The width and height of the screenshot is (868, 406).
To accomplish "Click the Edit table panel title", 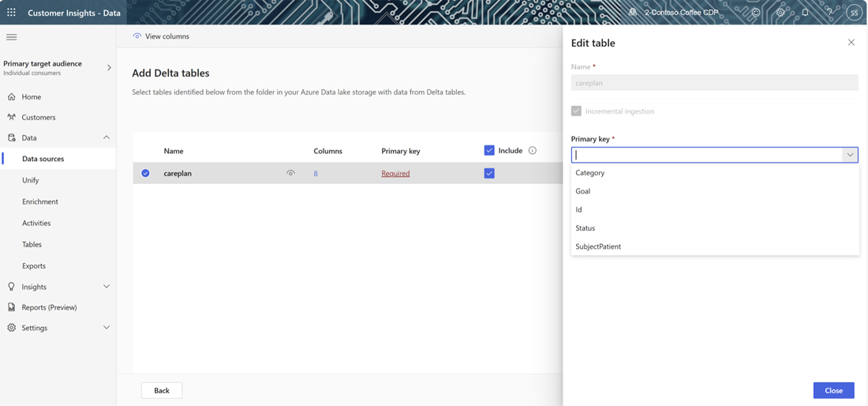I will point(593,43).
